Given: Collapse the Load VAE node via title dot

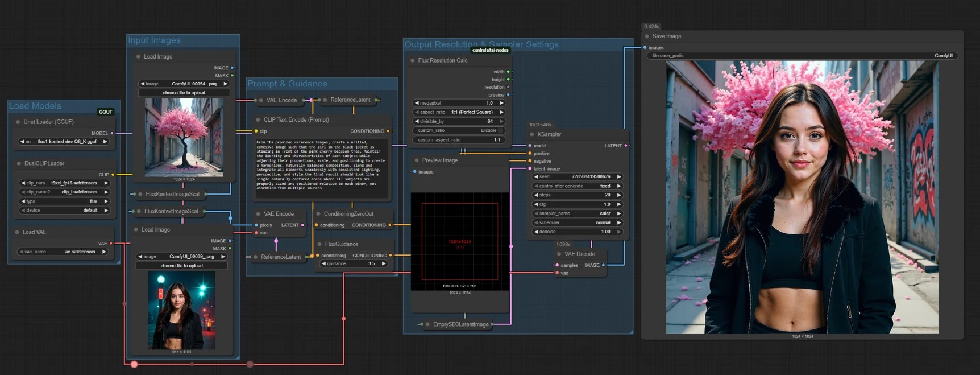Looking at the screenshot, I should [17, 232].
